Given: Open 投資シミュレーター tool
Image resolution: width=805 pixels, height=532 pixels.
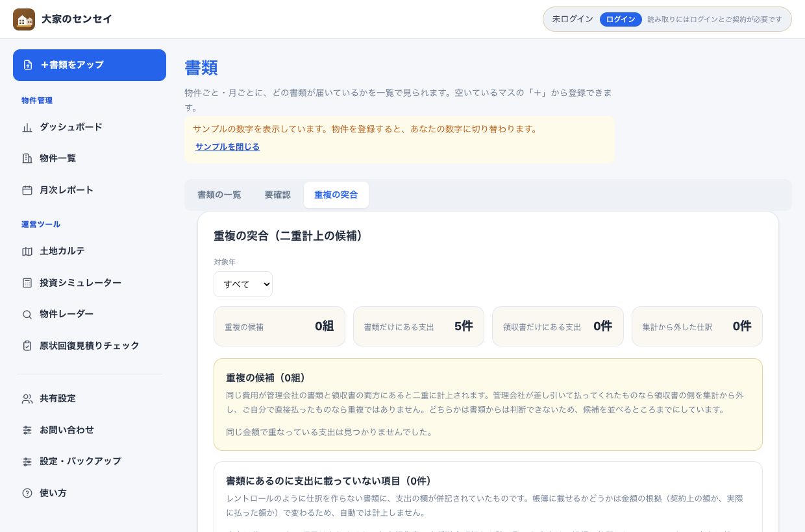Looking at the screenshot, I should [90, 283].
